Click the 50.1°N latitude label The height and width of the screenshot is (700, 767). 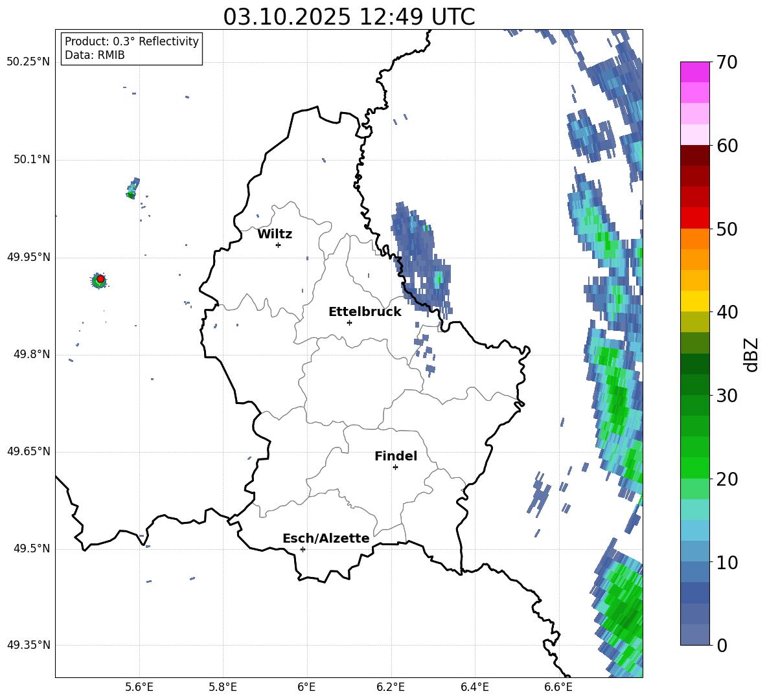point(32,160)
